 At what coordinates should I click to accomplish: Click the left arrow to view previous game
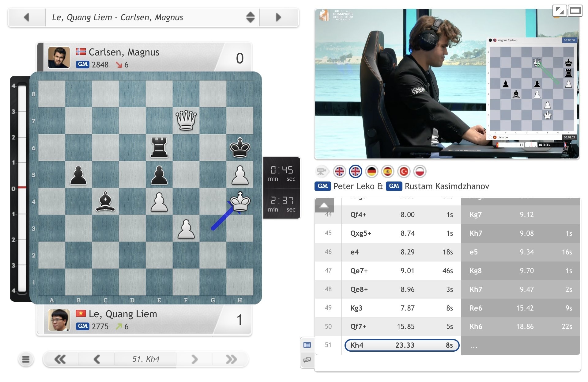(x=27, y=17)
